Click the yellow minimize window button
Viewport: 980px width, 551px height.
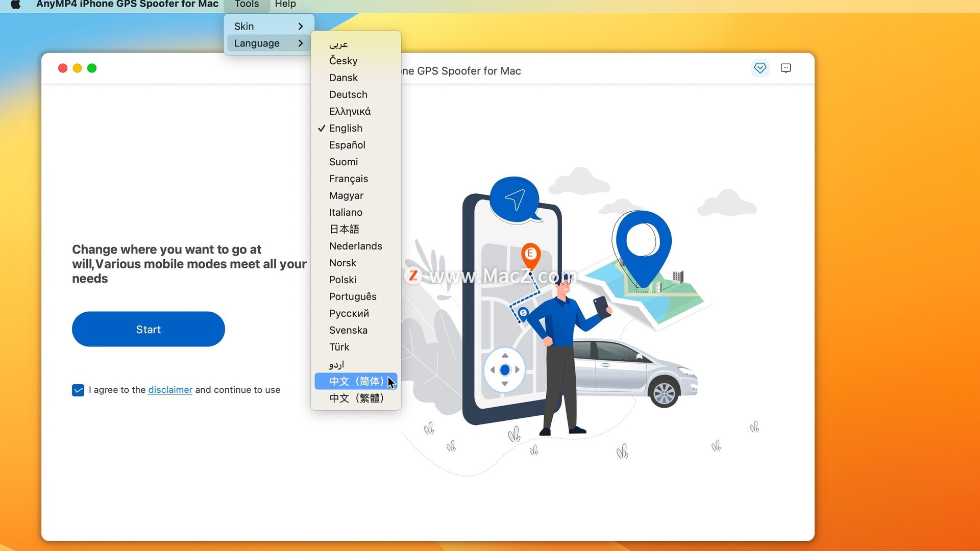coord(77,68)
